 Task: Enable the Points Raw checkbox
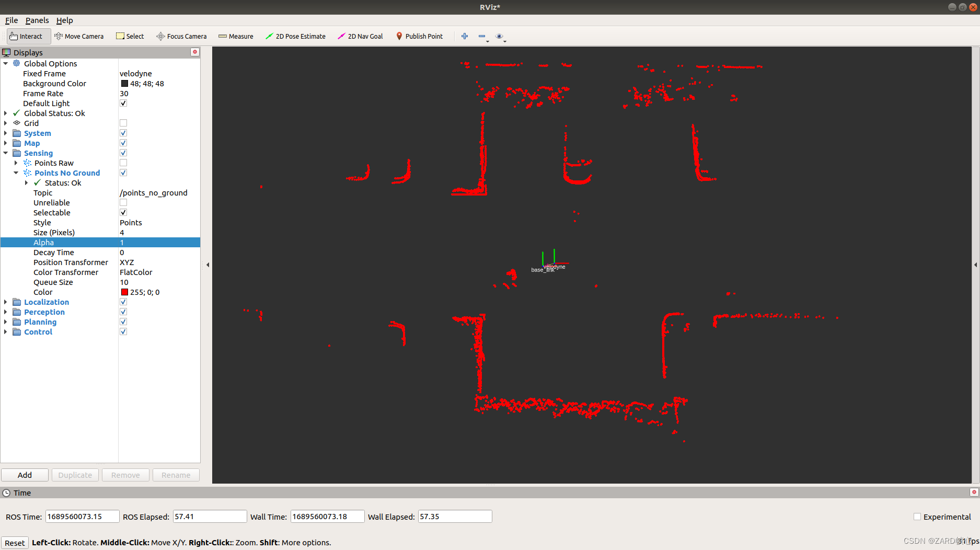pos(123,163)
